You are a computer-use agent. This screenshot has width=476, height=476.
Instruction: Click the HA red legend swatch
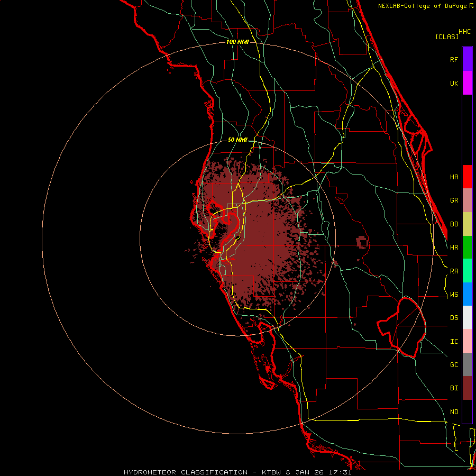(467, 177)
